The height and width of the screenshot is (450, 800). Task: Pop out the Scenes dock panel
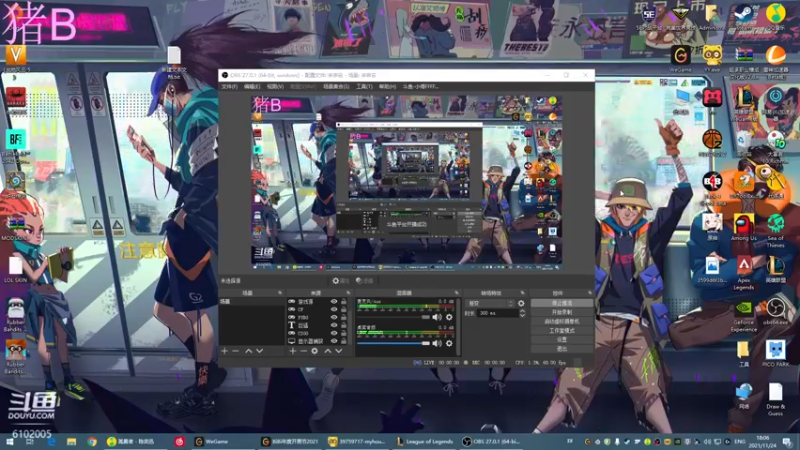pos(280,293)
